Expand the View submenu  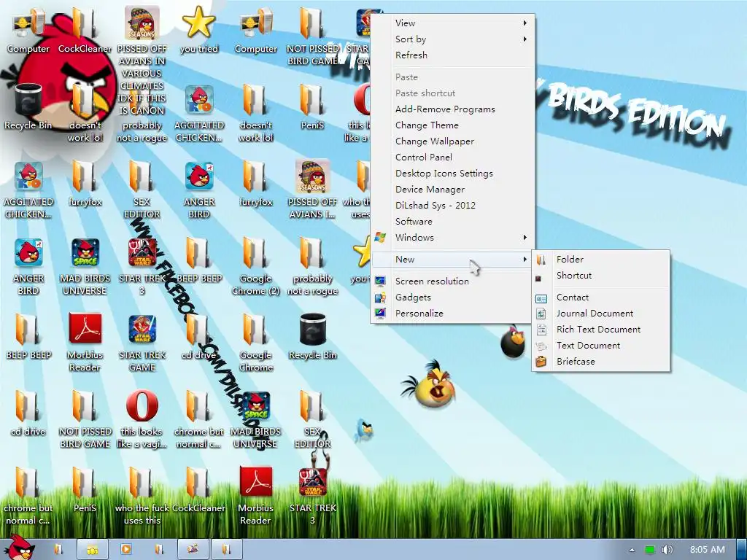[x=452, y=23]
